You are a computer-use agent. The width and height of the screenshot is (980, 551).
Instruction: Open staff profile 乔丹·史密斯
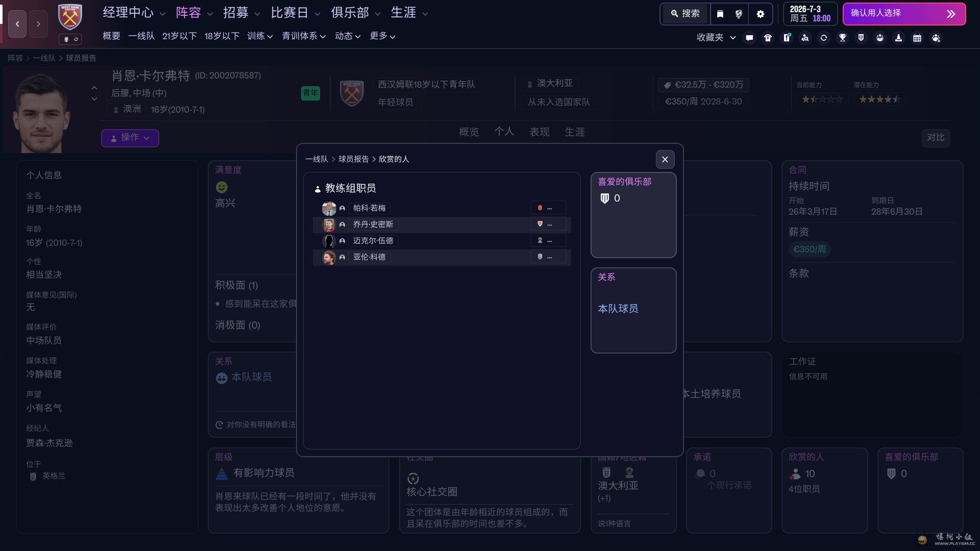pyautogui.click(x=373, y=224)
